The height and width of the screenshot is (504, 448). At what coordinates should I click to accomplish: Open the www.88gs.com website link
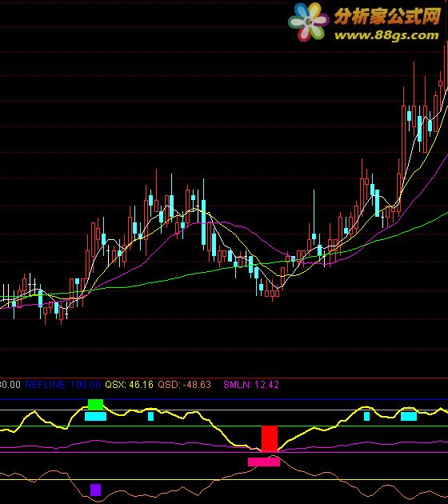[x=386, y=35]
